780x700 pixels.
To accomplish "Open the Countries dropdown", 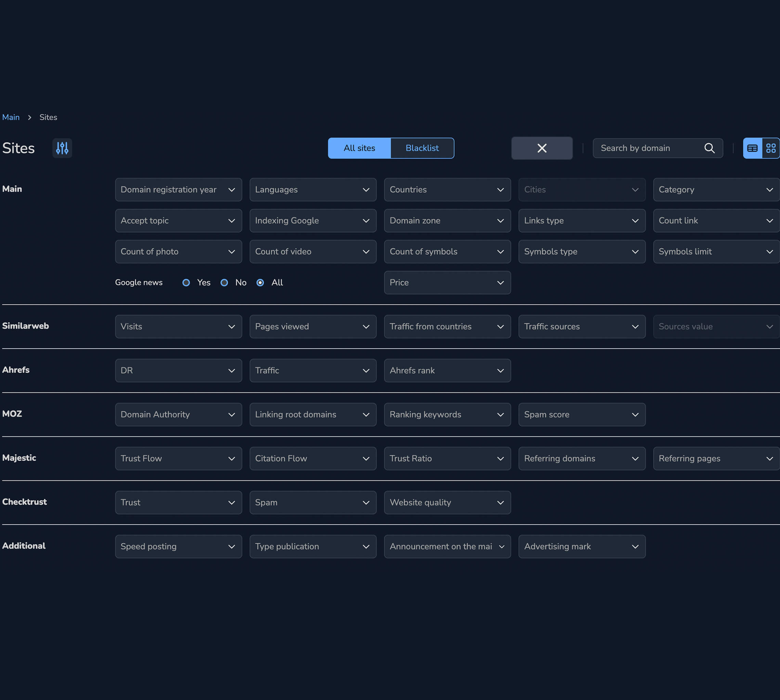I will click(x=447, y=190).
